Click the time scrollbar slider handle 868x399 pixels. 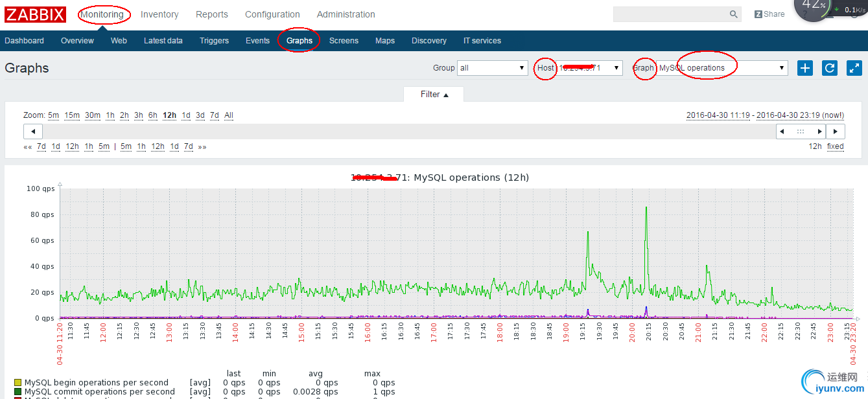[801, 131]
